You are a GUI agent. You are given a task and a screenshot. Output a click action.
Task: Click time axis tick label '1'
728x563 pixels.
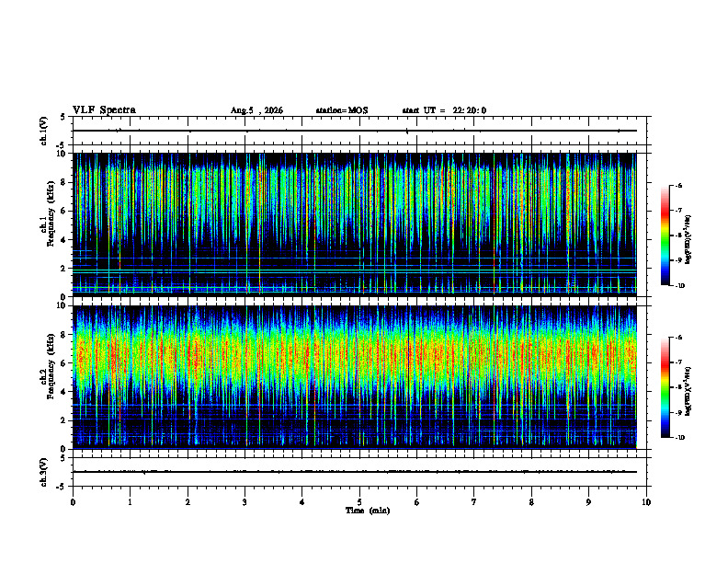[130, 502]
